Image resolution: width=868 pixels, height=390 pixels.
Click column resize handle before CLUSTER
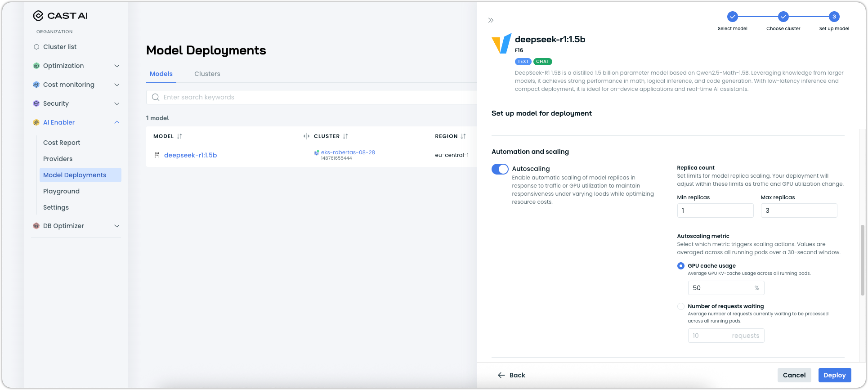[306, 136]
